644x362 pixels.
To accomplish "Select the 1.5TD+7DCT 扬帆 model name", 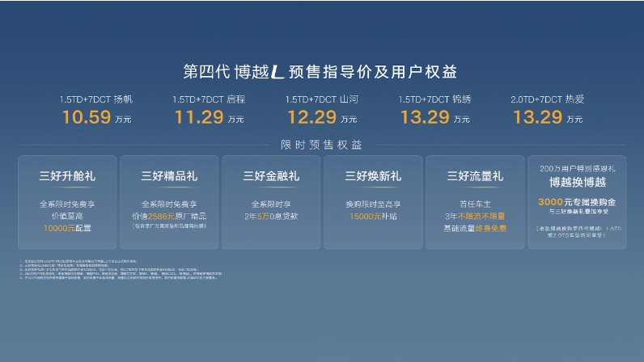I will [x=96, y=99].
